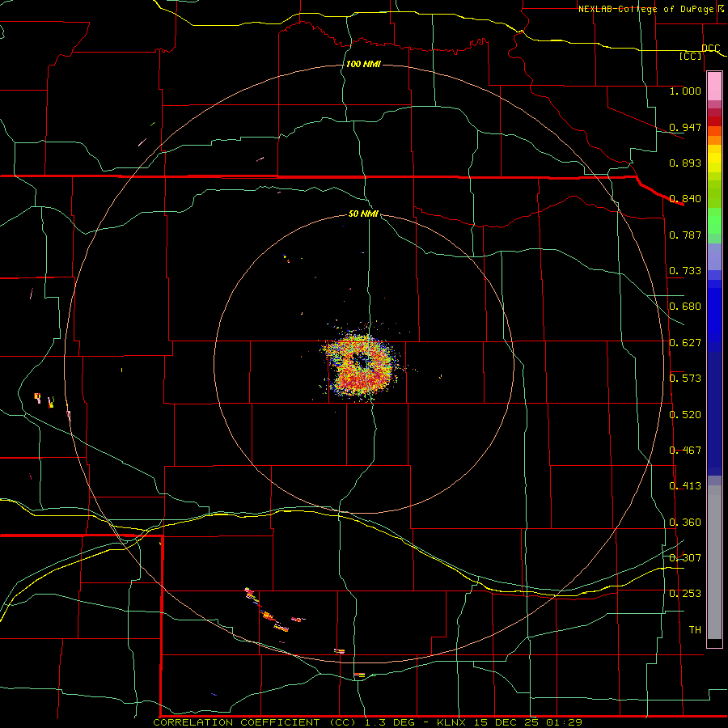Click the TH threshold label
Image resolution: width=728 pixels, height=728 pixels.
(x=695, y=630)
